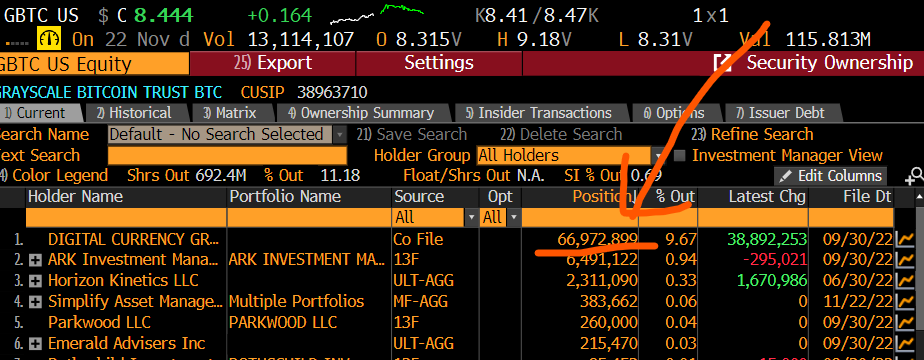The width and height of the screenshot is (924, 360).
Task: Click the Position filter field
Action: tap(580, 218)
